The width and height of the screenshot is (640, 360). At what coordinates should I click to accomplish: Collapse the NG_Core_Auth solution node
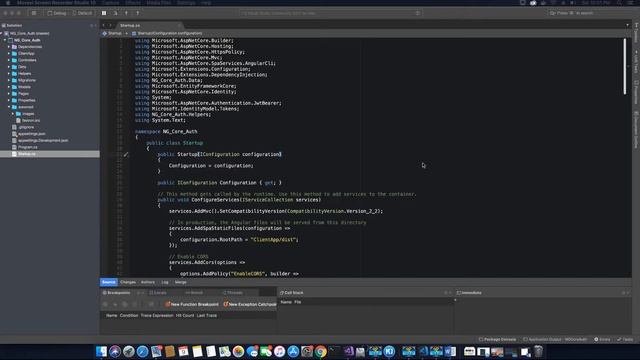(x=2, y=33)
